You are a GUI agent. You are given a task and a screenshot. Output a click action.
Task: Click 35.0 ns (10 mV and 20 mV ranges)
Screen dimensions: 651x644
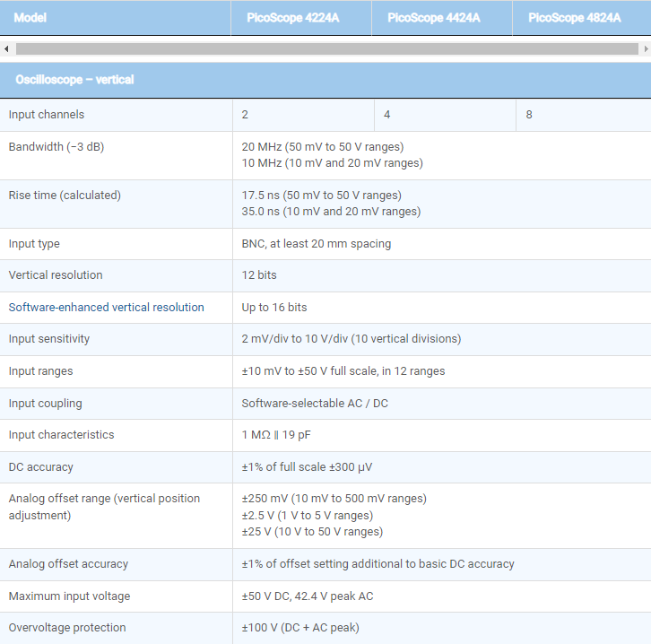point(331,212)
